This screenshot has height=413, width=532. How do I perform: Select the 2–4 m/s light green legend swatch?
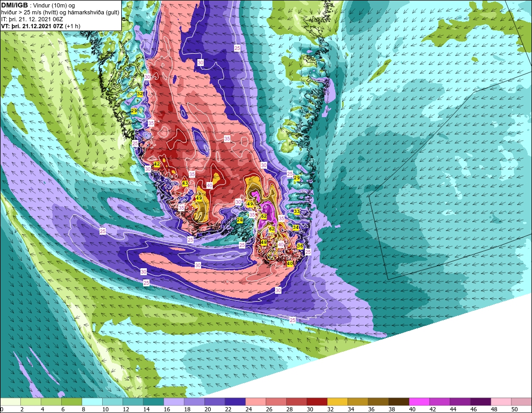point(30,402)
